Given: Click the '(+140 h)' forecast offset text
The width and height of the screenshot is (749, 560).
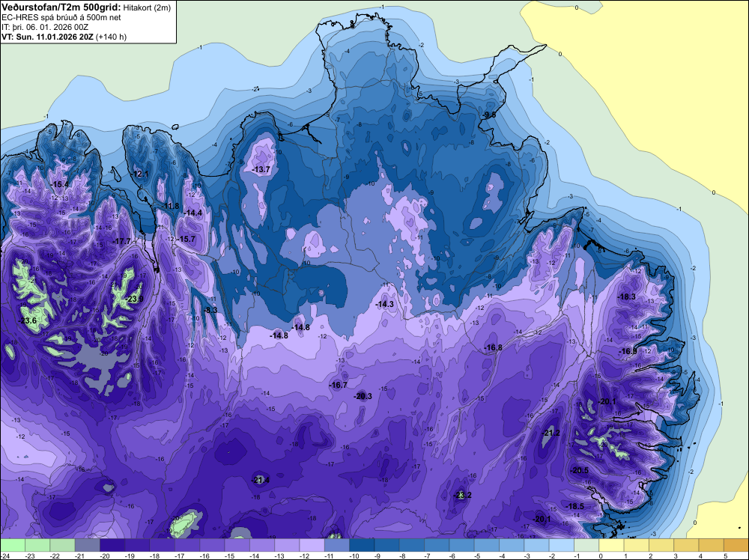Looking at the screenshot, I should (112, 37).
